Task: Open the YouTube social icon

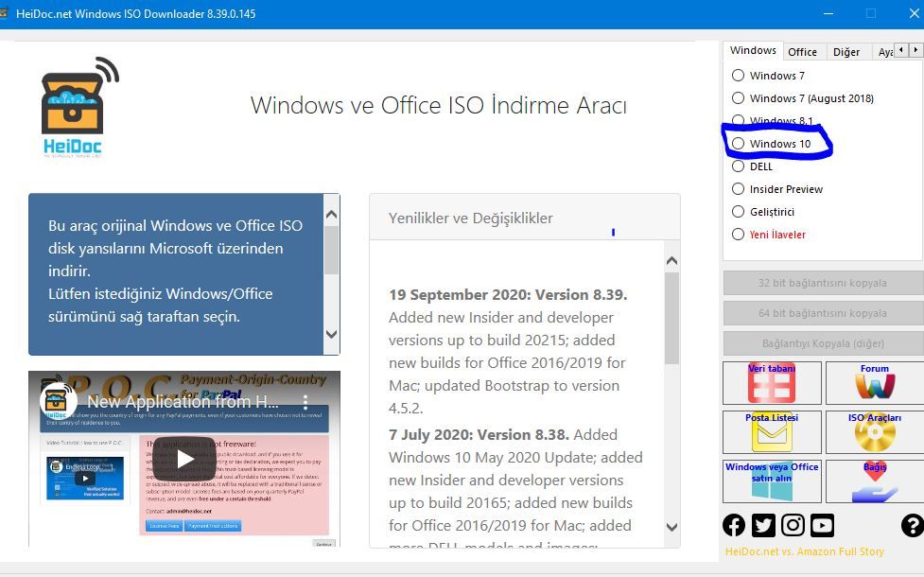Action: [822, 525]
